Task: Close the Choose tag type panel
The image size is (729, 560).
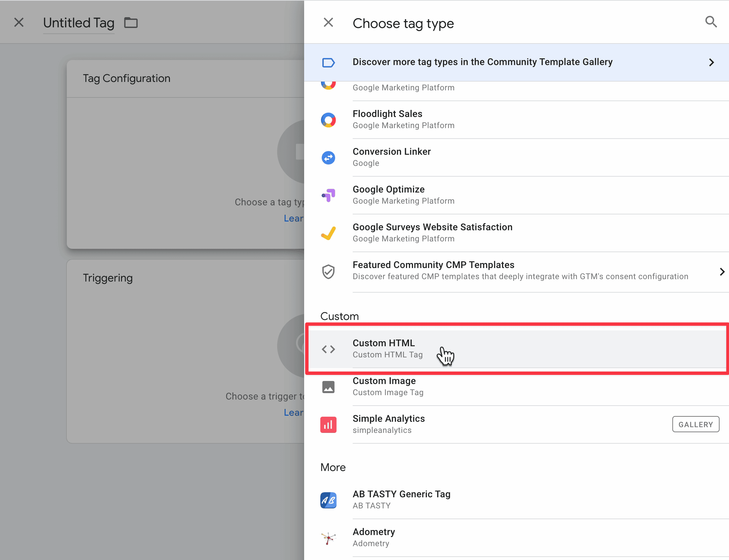Action: click(328, 23)
